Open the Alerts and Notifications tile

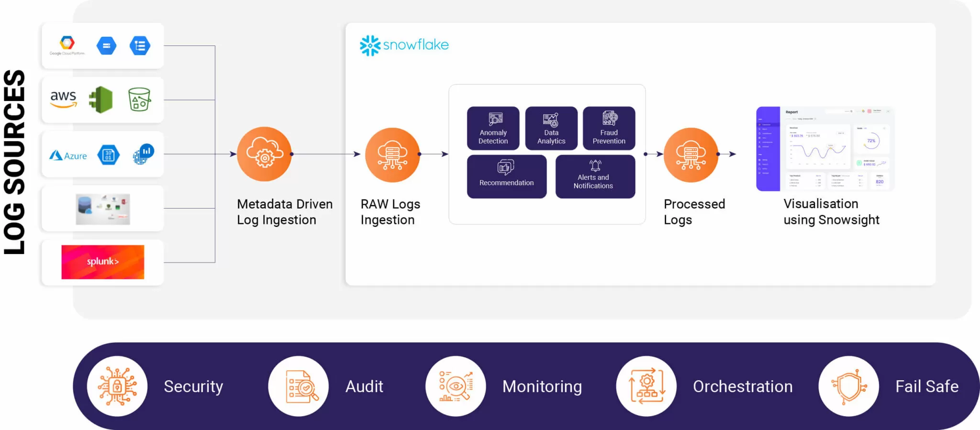click(x=595, y=176)
